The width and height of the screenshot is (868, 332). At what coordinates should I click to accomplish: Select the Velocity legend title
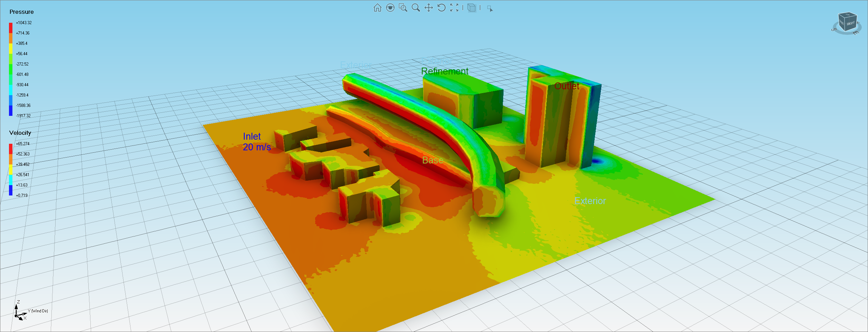coord(20,133)
